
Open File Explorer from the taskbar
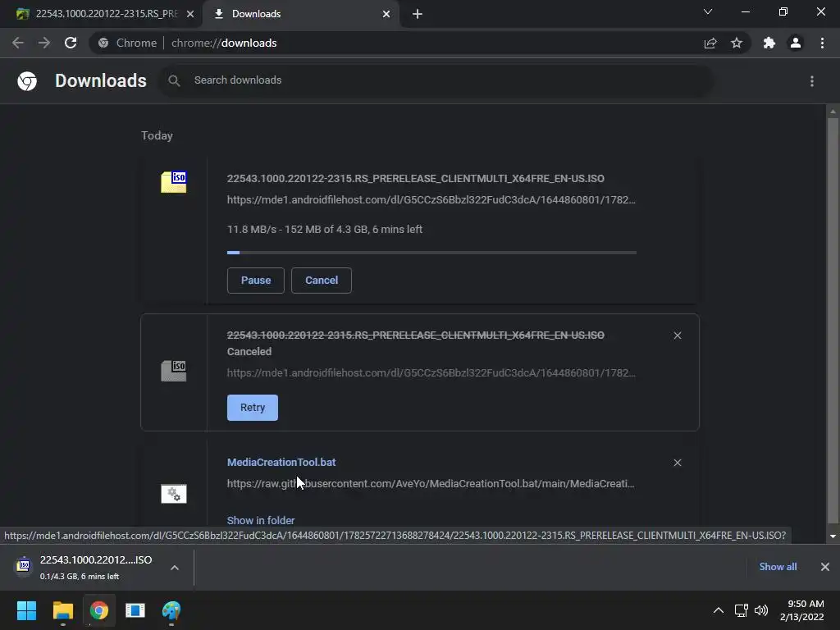point(62,610)
